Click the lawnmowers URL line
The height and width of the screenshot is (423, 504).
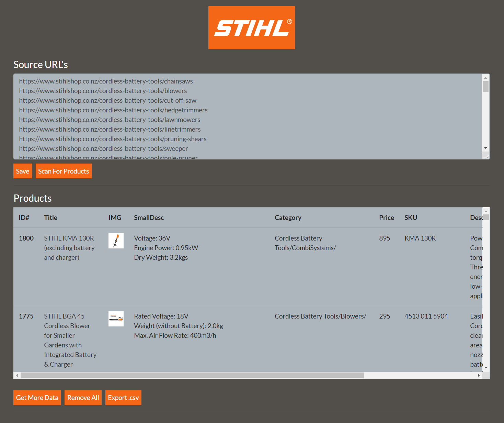(110, 120)
